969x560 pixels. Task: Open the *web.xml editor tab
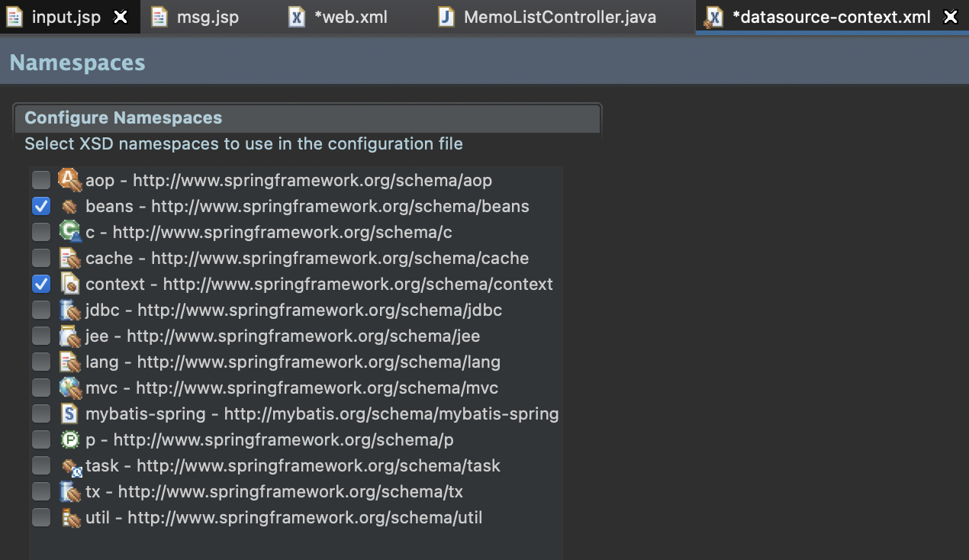click(350, 17)
